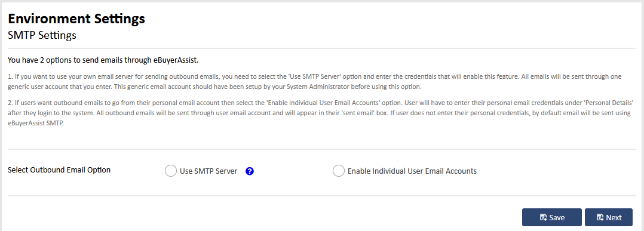Click the second paragraph about personal email accounts
Viewport: 644px width, 231px height.
pyautogui.click(x=320, y=112)
